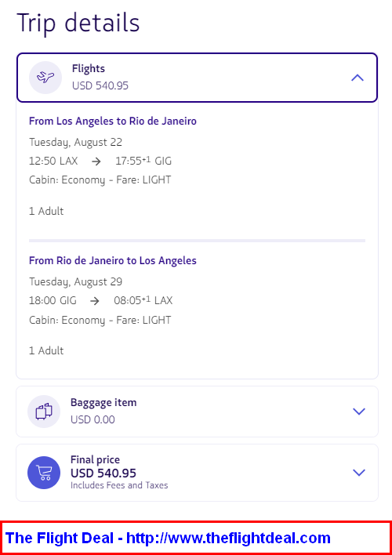Viewport: 392px width, 555px height.
Task: Expand the Baggage item chevron
Action: point(359,412)
